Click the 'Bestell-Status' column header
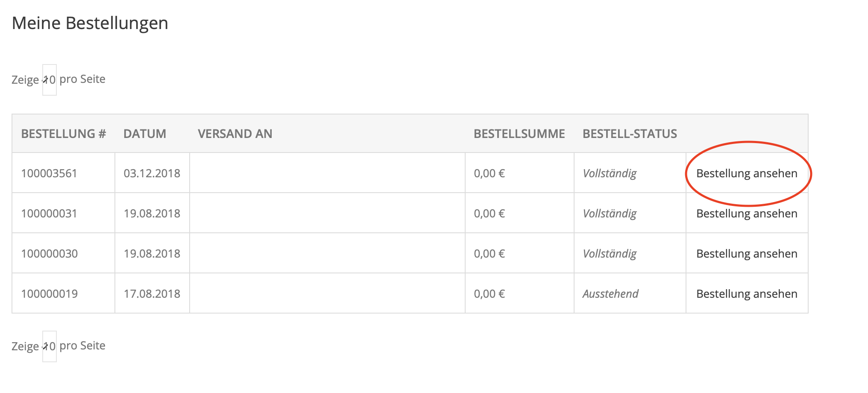This screenshot has width=868, height=393. 630,134
